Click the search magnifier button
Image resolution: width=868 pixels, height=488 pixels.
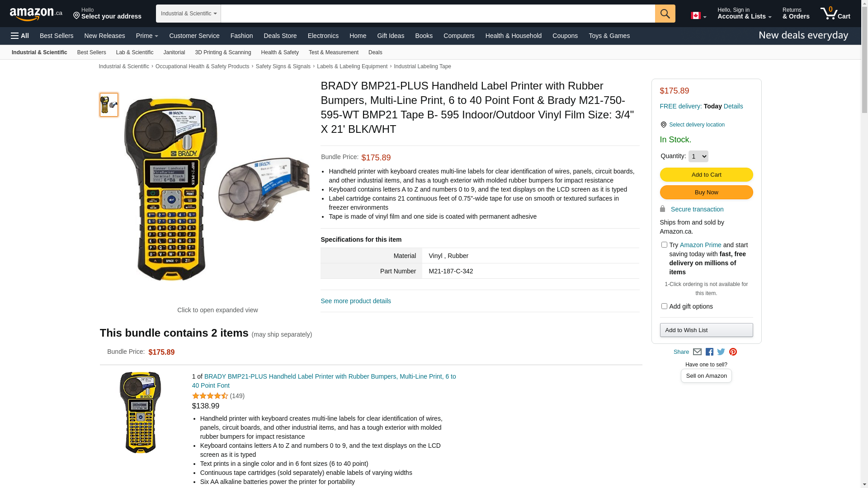665,14
